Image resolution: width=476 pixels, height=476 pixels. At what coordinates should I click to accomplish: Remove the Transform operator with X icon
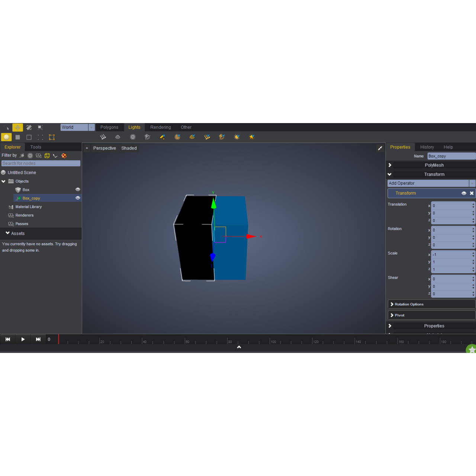coord(472,193)
